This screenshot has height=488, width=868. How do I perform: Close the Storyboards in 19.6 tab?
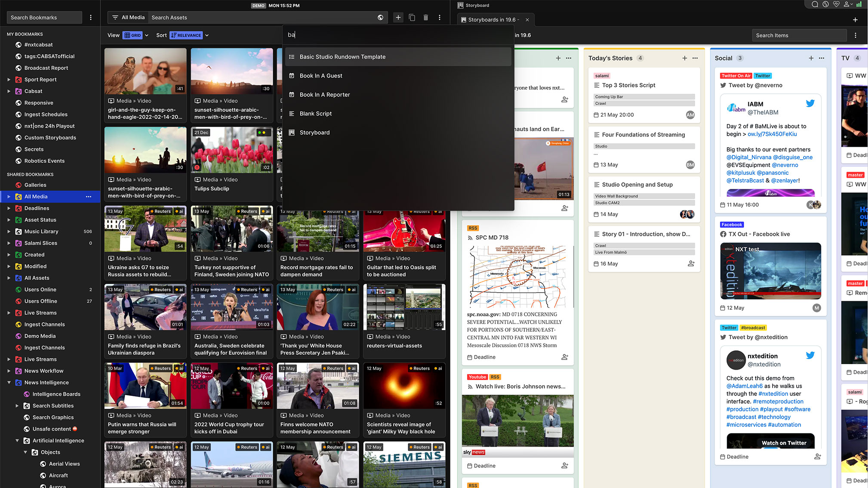click(x=527, y=20)
